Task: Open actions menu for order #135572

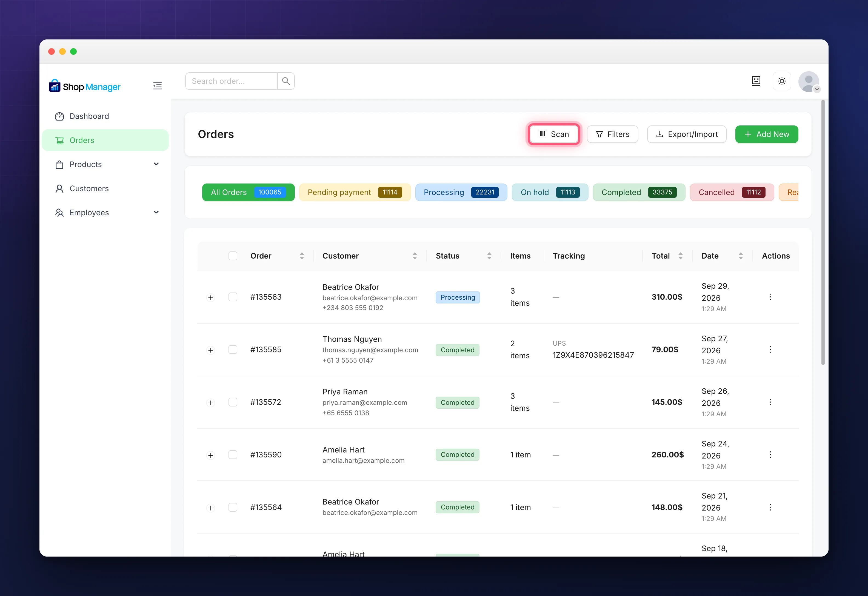Action: tap(770, 402)
